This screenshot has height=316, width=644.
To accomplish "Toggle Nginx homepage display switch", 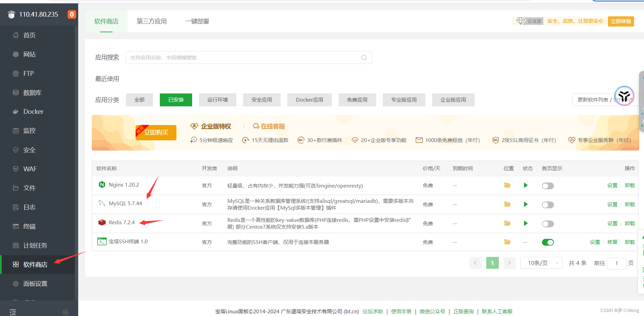I will [548, 186].
